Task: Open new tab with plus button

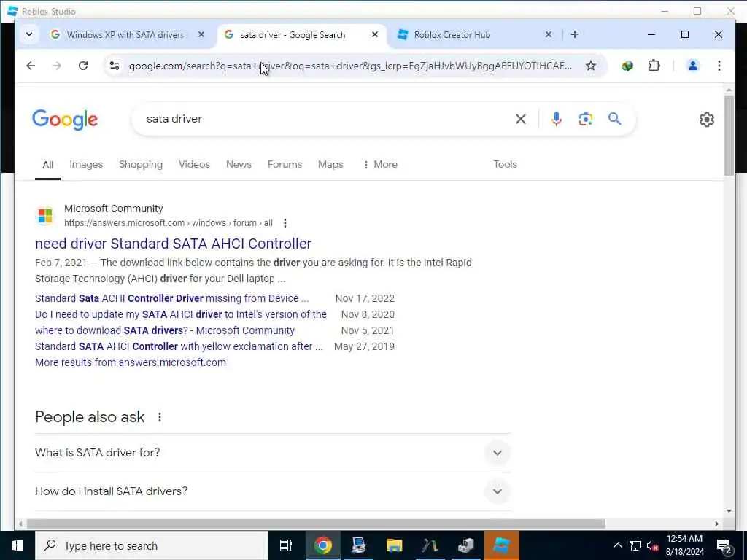Action: (x=575, y=34)
